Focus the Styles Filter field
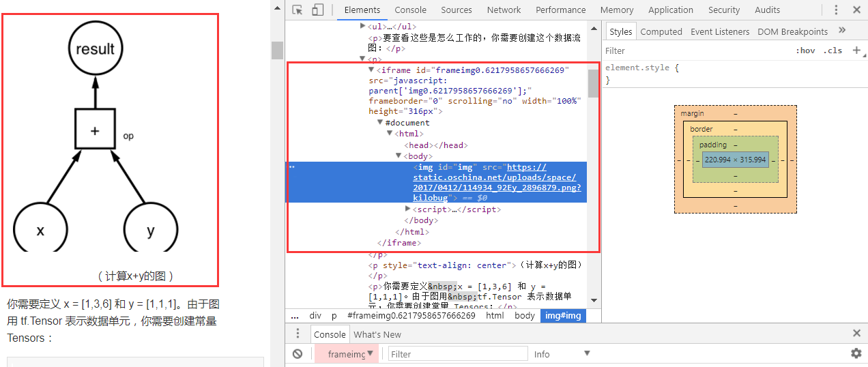The width and height of the screenshot is (868, 367). pos(696,50)
